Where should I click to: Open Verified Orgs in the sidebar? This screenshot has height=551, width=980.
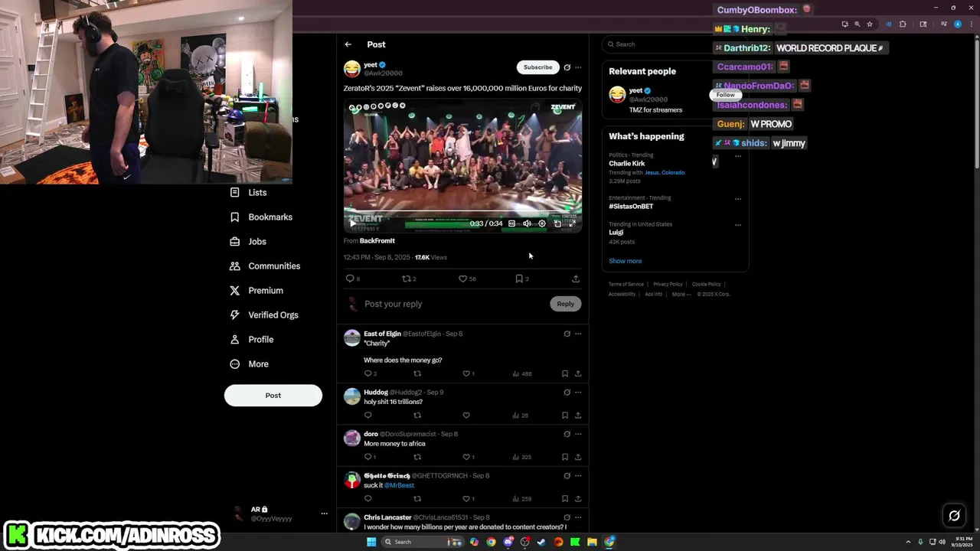(x=264, y=315)
